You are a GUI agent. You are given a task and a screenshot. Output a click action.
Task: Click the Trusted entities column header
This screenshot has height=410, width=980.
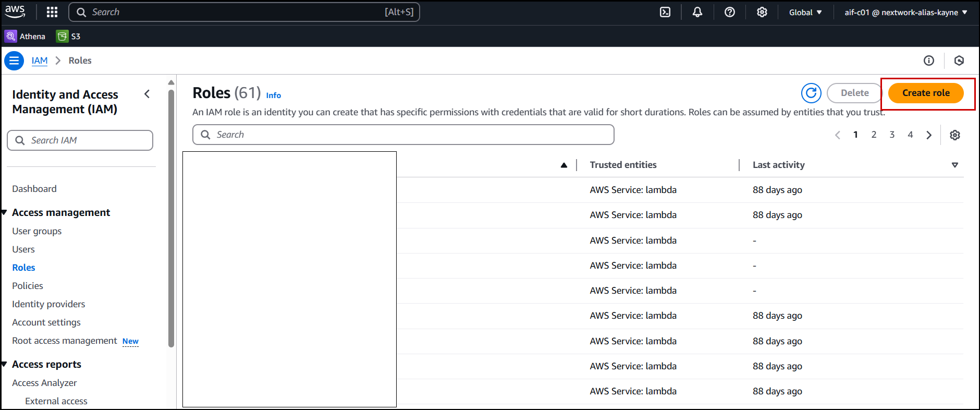click(623, 165)
